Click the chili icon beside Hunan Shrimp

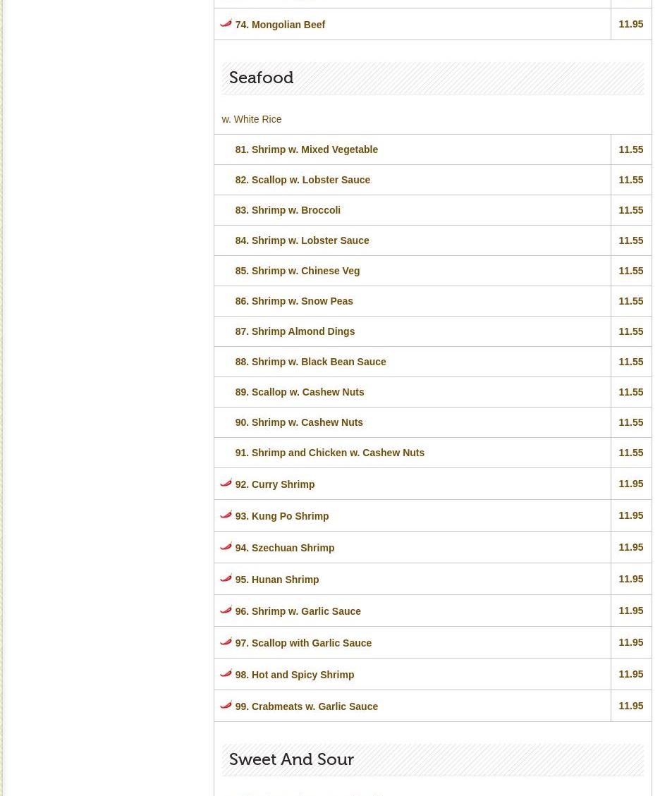(226, 578)
